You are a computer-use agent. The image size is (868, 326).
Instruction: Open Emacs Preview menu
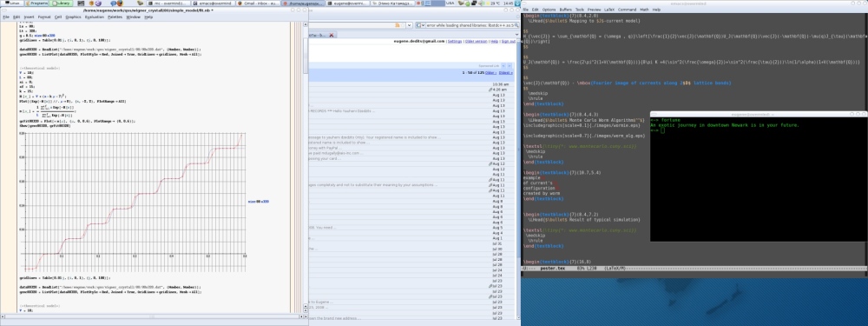(594, 10)
